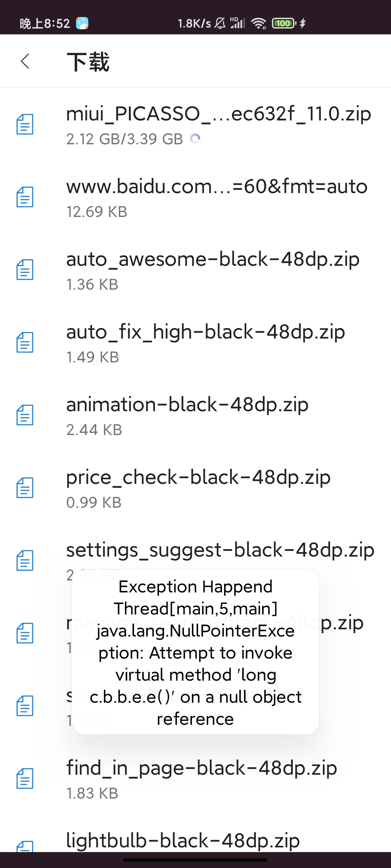
Task: Open the truncated www.baidu.com filename
Action: tap(216, 187)
